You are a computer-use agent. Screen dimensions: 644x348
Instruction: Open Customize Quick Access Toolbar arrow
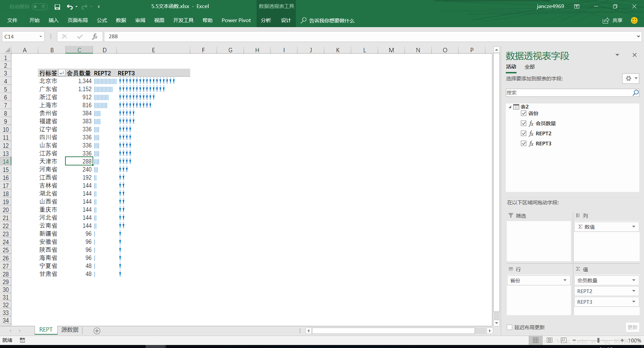(x=99, y=7)
